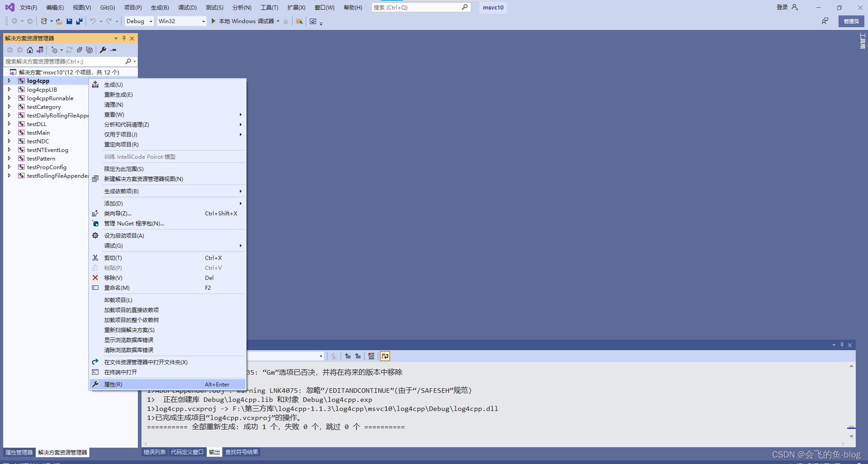Image resolution: width=868 pixels, height=464 pixels.
Task: Select 卸载项目(L) in context menu
Action: point(167,300)
